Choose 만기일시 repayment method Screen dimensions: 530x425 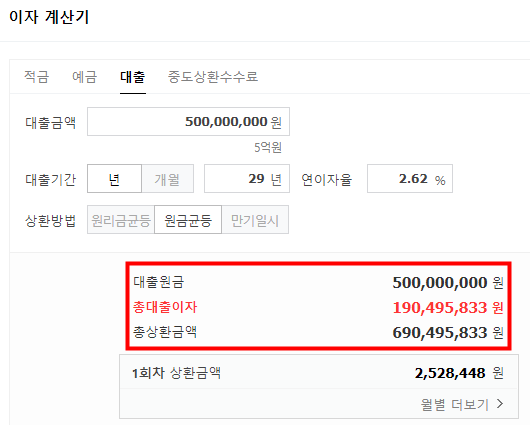click(255, 220)
